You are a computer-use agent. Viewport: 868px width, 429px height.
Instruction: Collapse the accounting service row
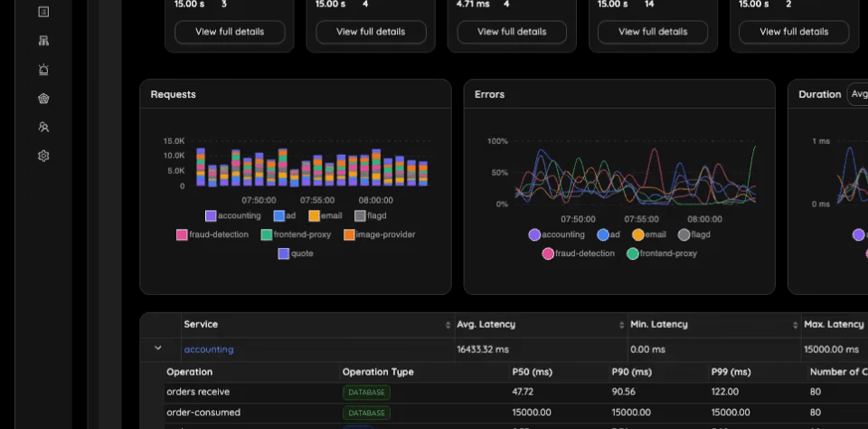click(x=157, y=348)
